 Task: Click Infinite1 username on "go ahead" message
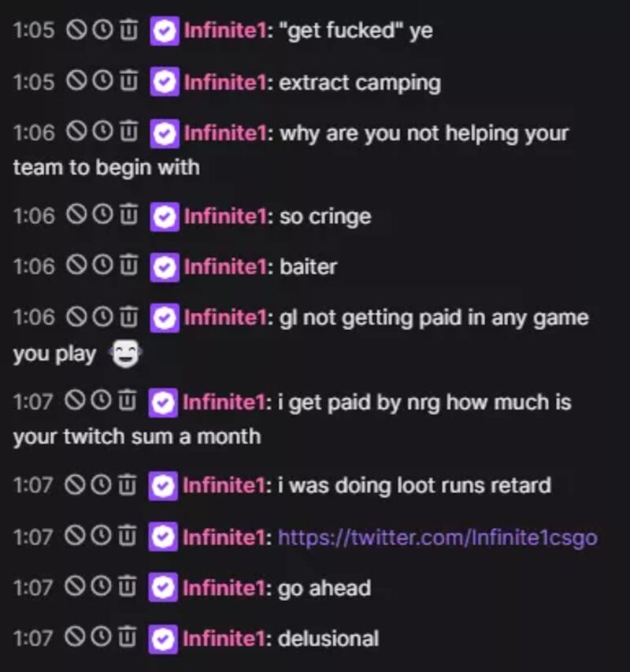tap(224, 588)
